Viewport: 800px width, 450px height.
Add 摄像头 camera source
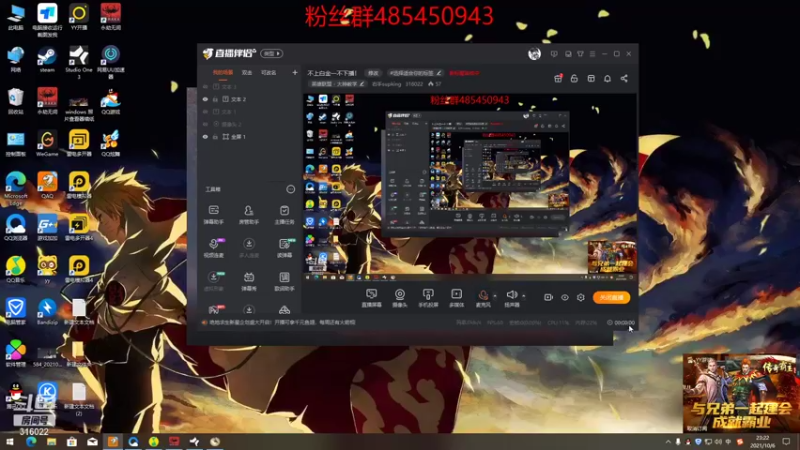(399, 297)
